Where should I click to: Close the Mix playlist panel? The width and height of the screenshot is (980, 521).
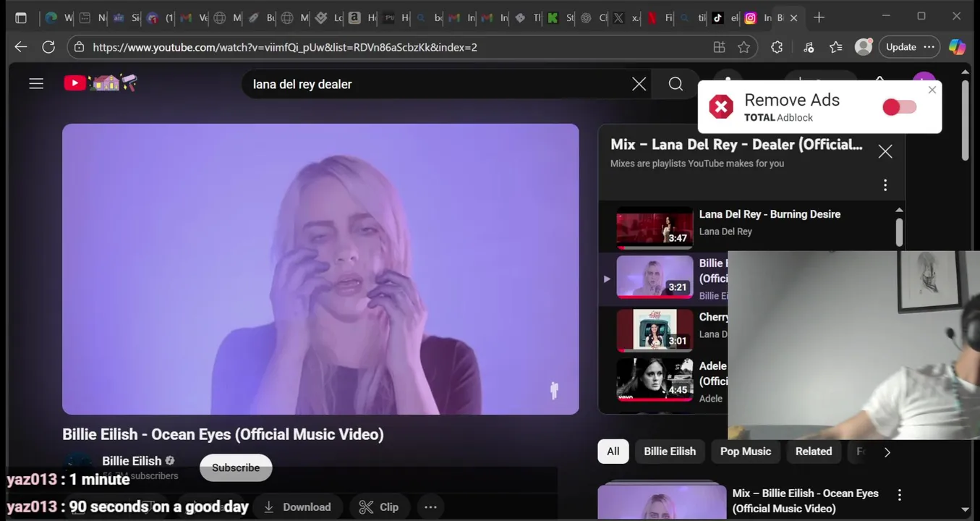(x=885, y=151)
